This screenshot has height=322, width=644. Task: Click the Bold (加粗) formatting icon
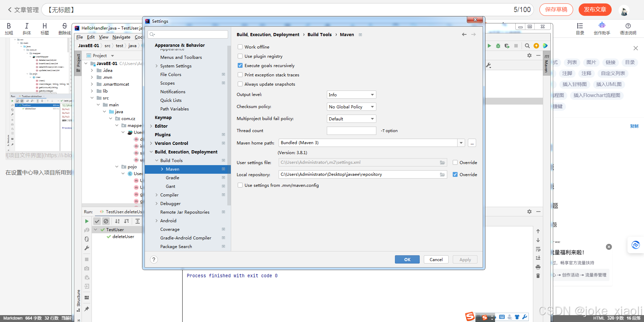pyautogui.click(x=9, y=28)
